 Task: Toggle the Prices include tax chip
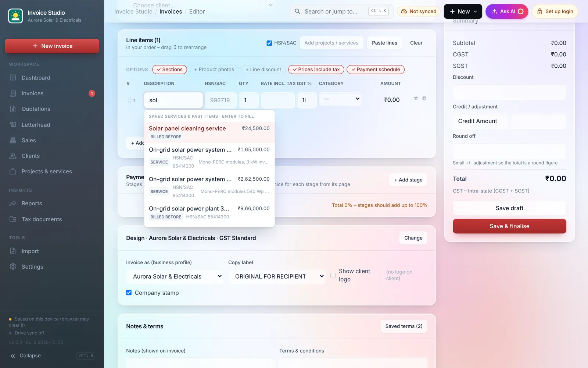[316, 70]
